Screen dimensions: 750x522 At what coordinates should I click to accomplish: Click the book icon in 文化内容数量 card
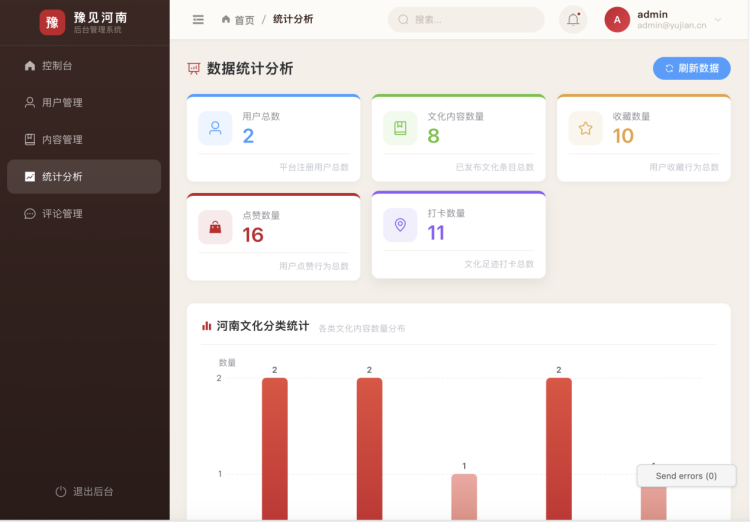(400, 128)
